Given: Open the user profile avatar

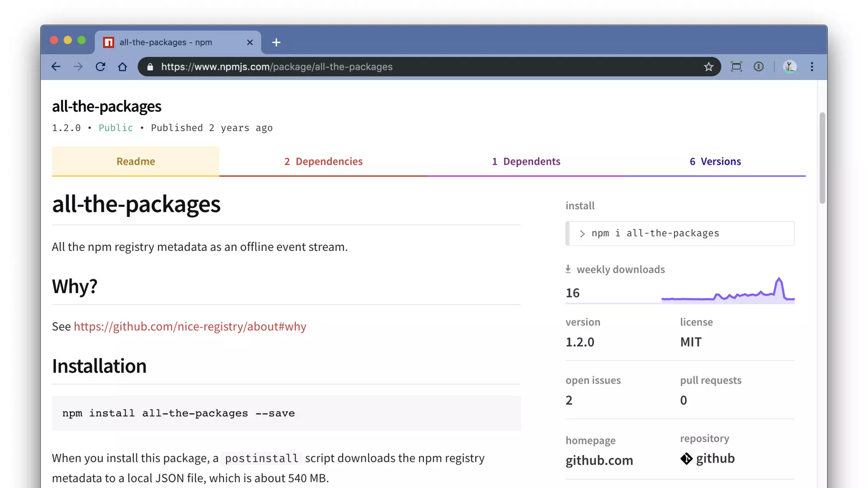Looking at the screenshot, I should pos(790,67).
